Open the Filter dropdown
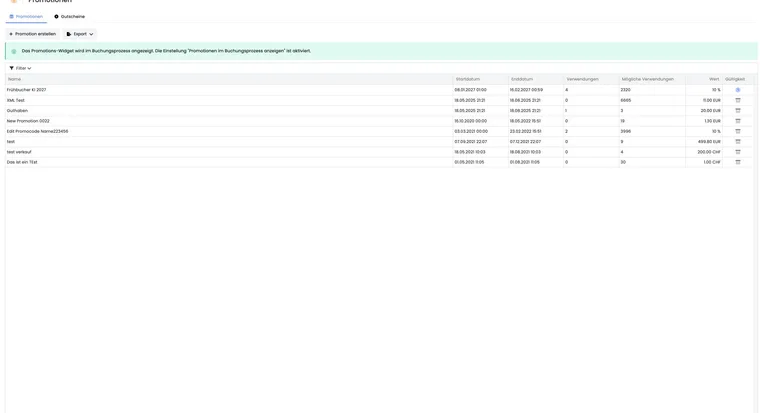Viewport: 760px width, 413px height. pyautogui.click(x=20, y=68)
